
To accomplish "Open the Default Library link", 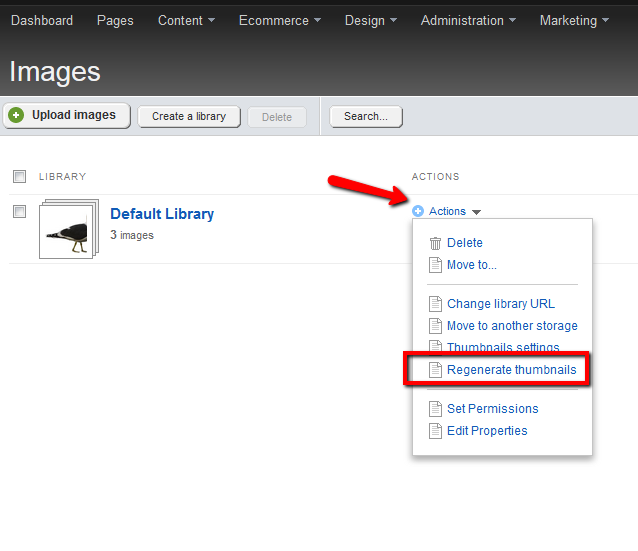I will pos(162,214).
